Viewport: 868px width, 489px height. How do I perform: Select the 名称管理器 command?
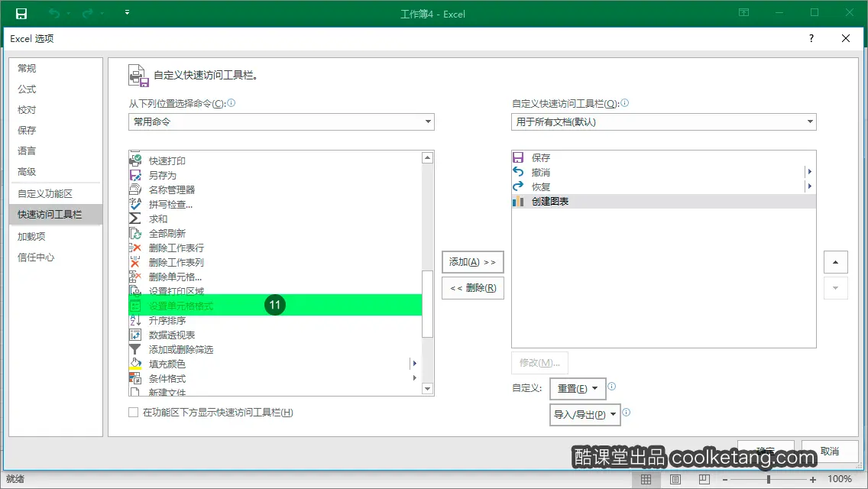(274, 189)
